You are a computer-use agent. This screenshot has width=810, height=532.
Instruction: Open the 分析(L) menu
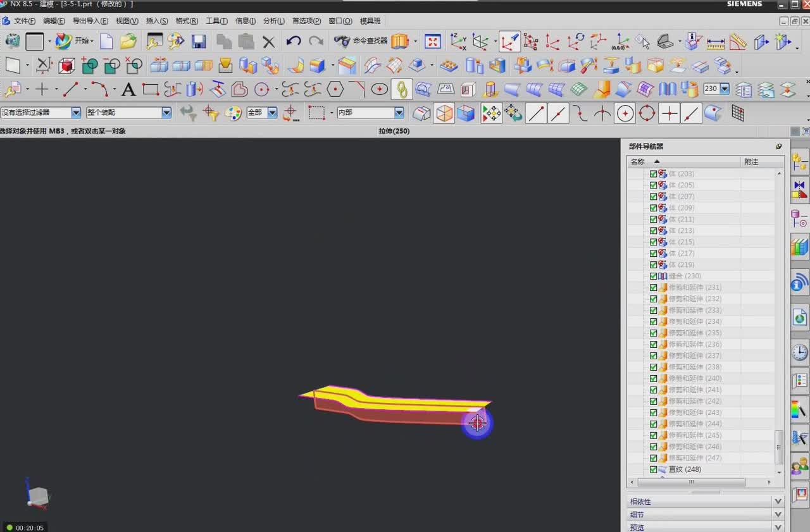[273, 21]
